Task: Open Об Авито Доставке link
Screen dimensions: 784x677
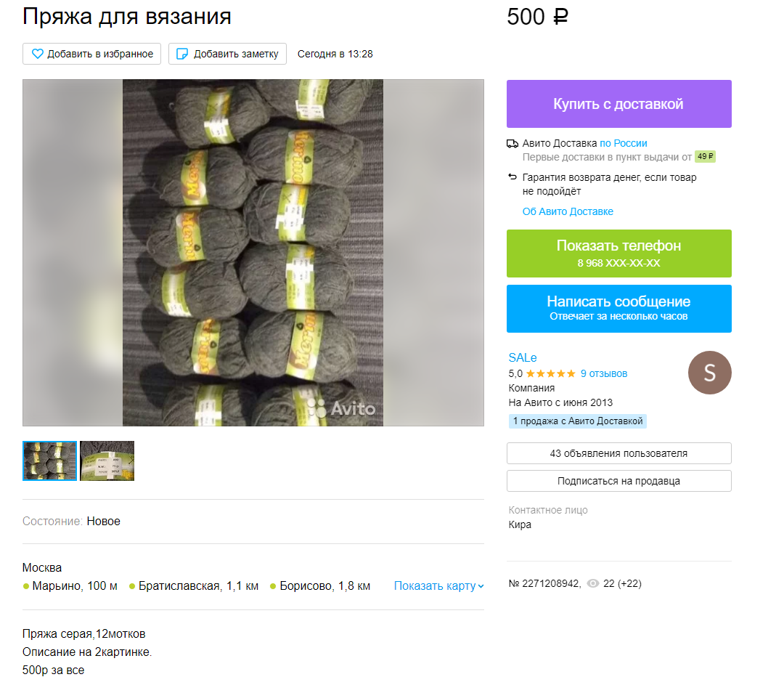Action: 568,211
